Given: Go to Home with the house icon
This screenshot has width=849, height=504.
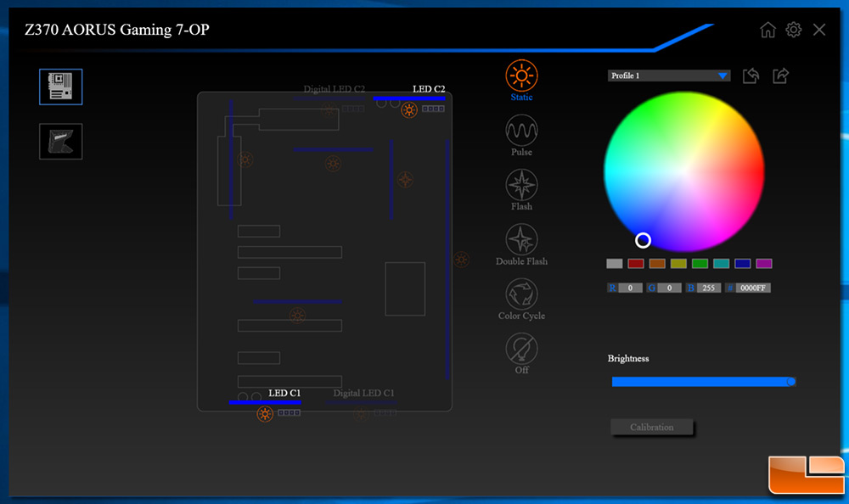Looking at the screenshot, I should pyautogui.click(x=767, y=30).
